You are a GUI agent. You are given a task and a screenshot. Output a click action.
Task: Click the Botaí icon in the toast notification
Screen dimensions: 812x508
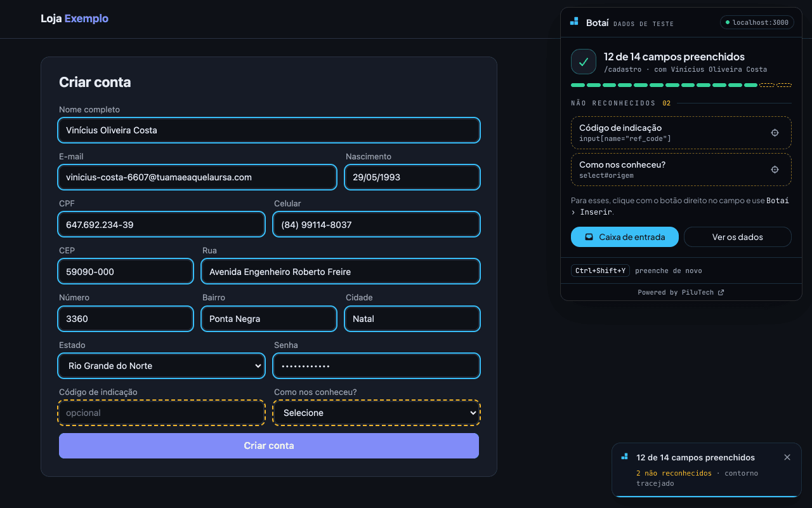(x=625, y=457)
